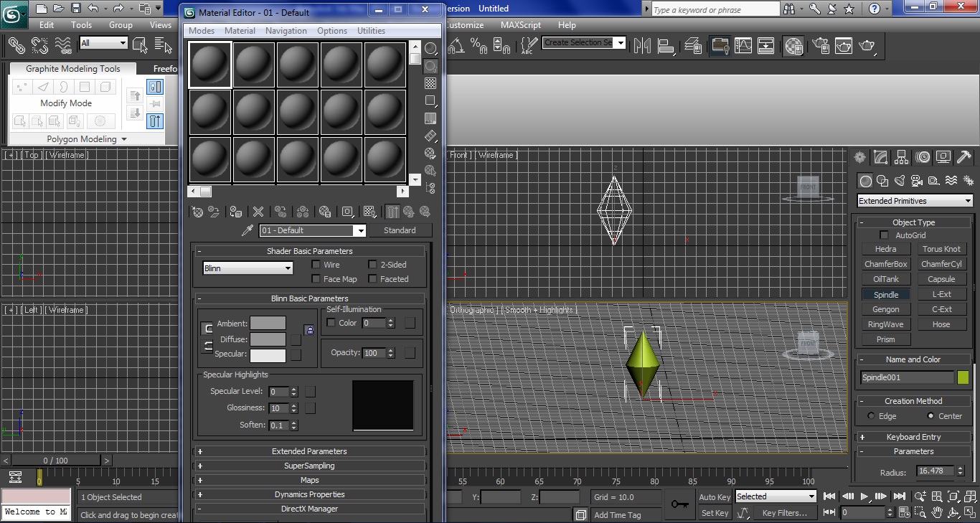Play the animation
This screenshot has height=523, width=980.
click(x=864, y=496)
